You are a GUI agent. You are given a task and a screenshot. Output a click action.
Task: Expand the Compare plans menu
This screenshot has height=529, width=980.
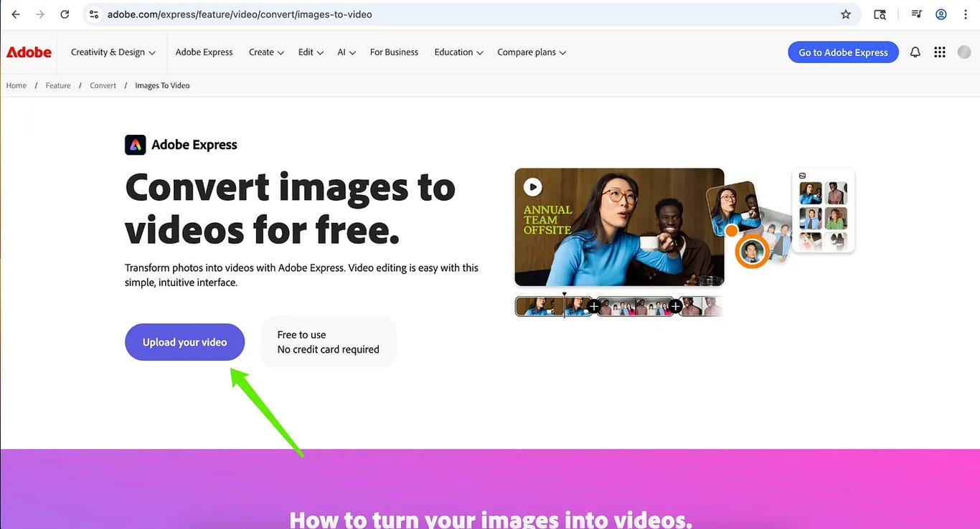click(532, 52)
